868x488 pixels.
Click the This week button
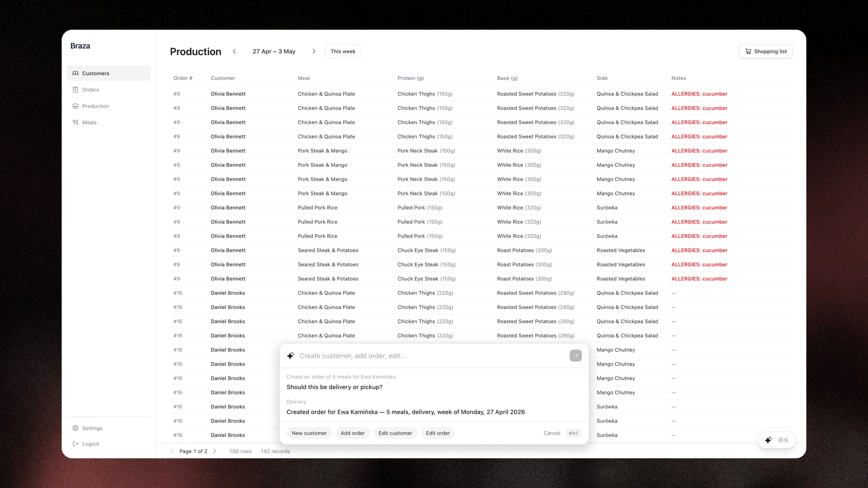pos(343,51)
